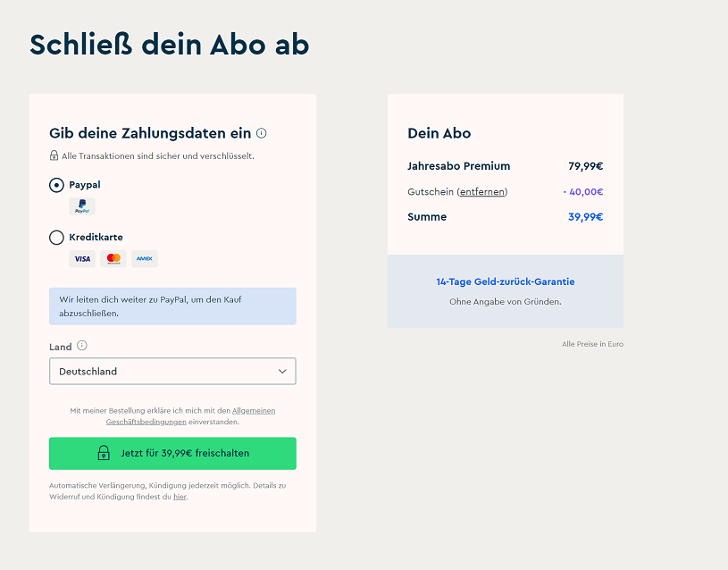Click the info icon beside Zahlungsdaten heading
728x570 pixels.
(x=262, y=133)
